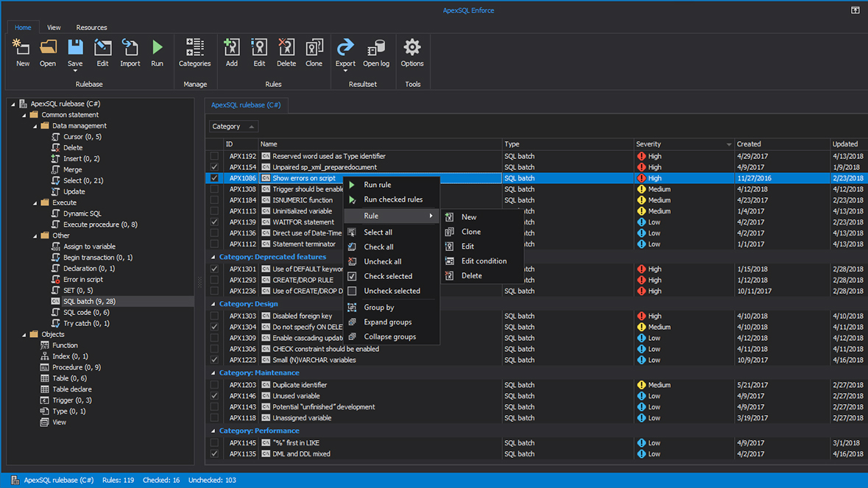The image size is (868, 488).
Task: Run the rulebase using the green Run icon
Action: (157, 52)
